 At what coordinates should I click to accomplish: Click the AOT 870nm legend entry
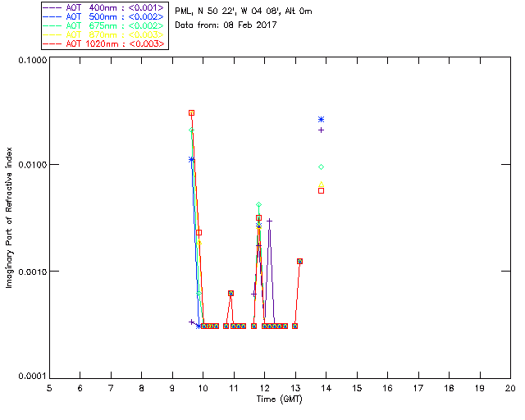pos(103,34)
